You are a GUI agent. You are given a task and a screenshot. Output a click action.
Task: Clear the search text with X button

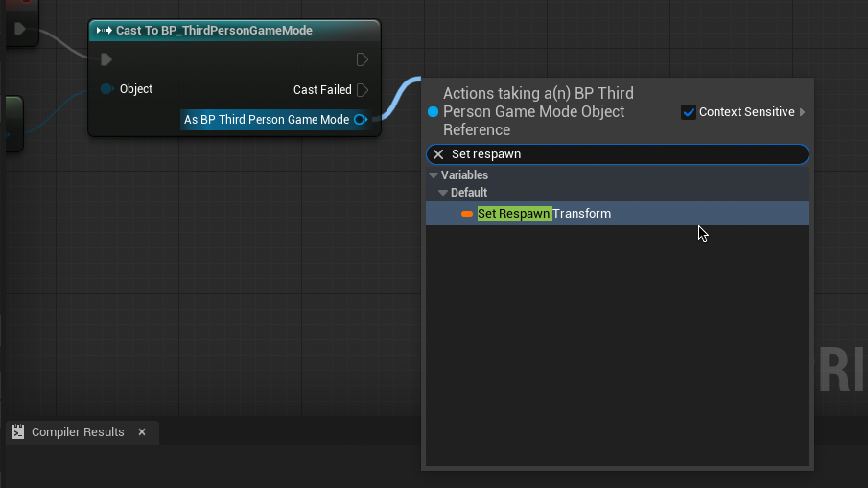point(438,154)
